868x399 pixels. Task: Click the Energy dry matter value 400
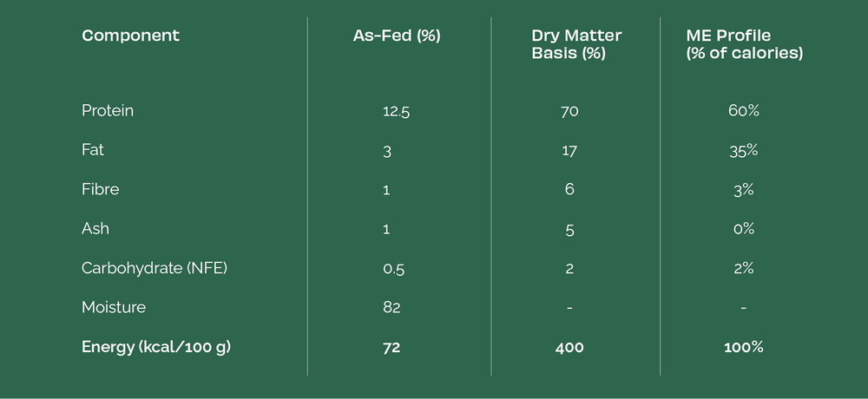pos(569,347)
